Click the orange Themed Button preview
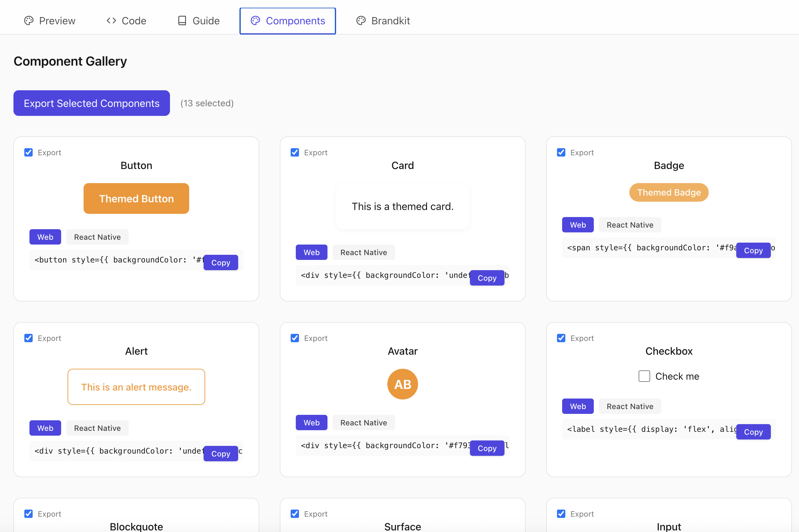 pos(136,198)
